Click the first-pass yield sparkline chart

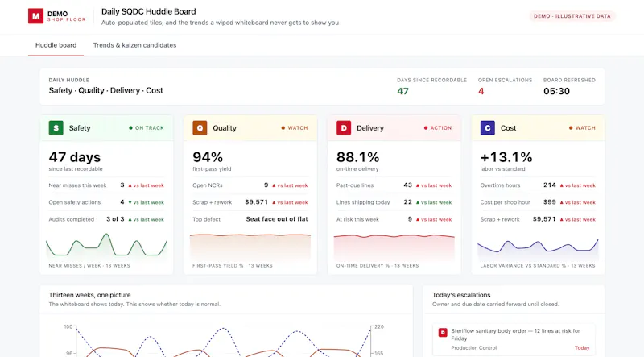(x=250, y=246)
